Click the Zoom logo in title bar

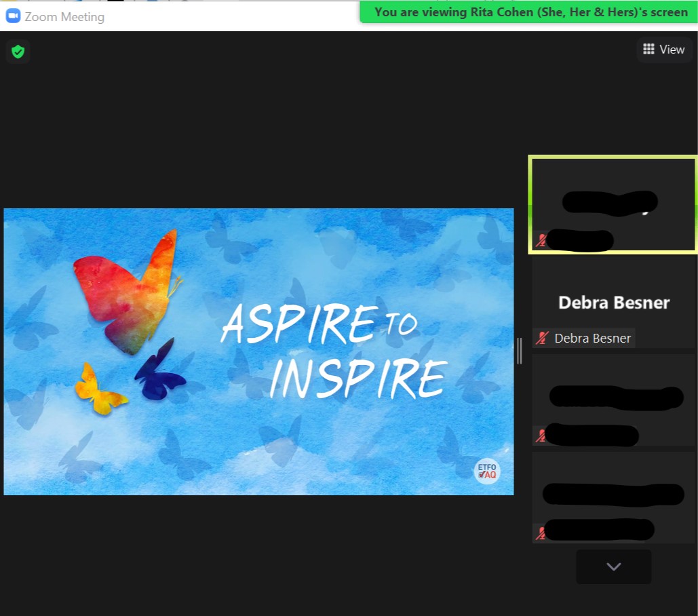13,16
